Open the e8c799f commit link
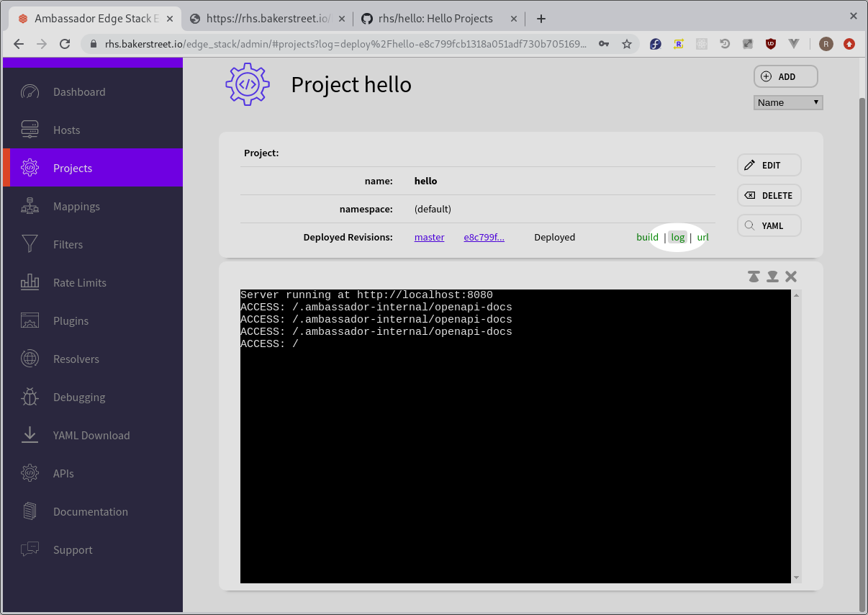Screen dimensions: 868x615 click(484, 237)
